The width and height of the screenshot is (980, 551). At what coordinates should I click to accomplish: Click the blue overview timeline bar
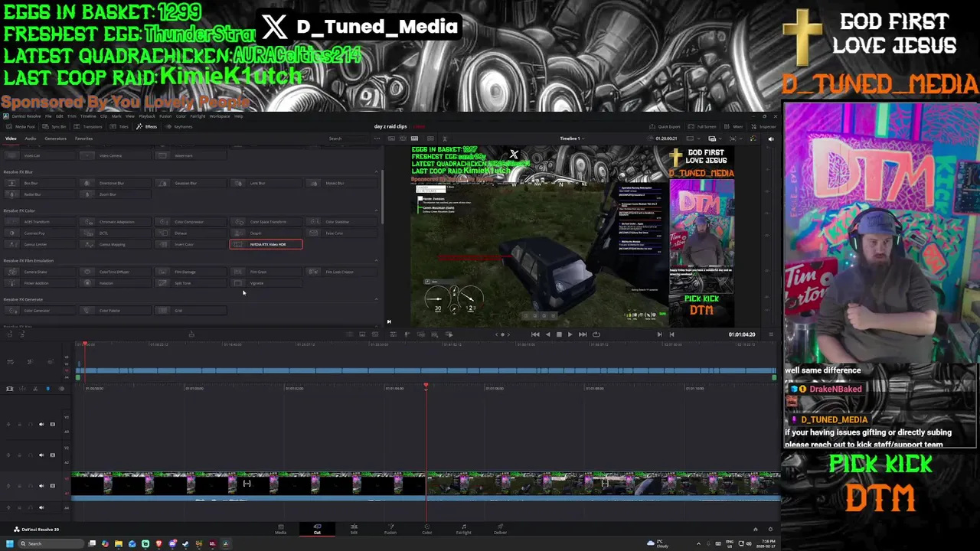click(x=426, y=371)
